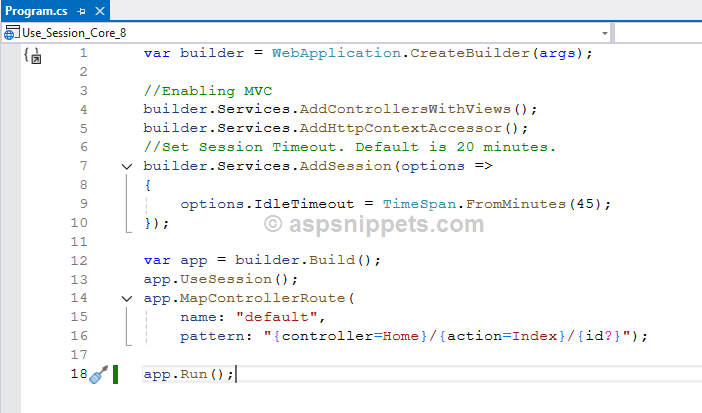Click builder.Build on line 12

295,260
